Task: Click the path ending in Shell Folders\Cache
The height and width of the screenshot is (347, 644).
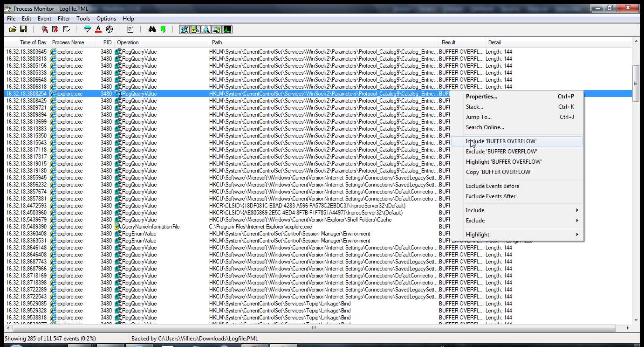Action: pyautogui.click(x=301, y=220)
